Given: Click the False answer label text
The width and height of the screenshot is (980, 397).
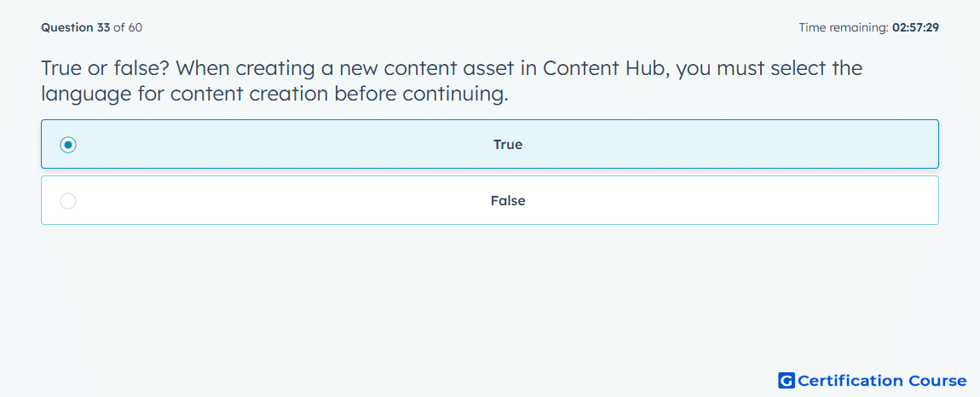Looking at the screenshot, I should click(x=508, y=201).
